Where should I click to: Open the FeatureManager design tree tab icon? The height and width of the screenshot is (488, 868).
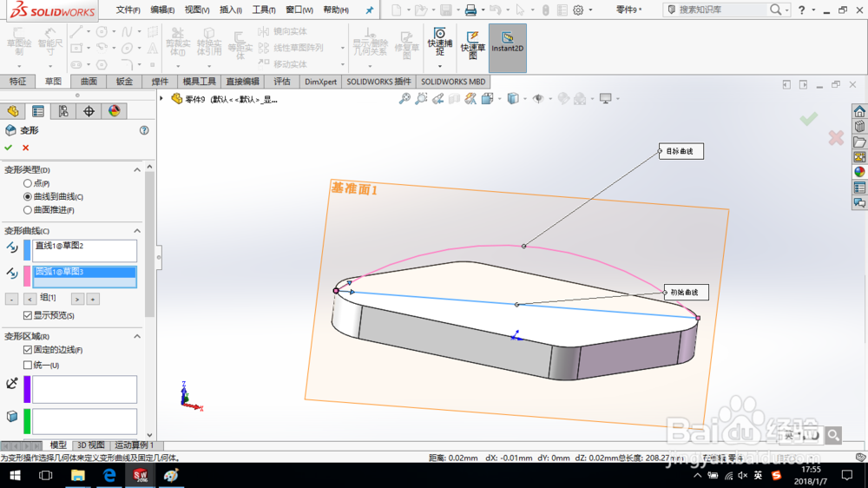(13, 111)
